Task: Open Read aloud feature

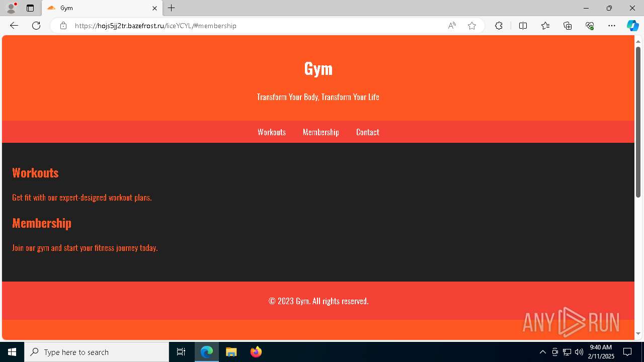Action: (x=452, y=26)
